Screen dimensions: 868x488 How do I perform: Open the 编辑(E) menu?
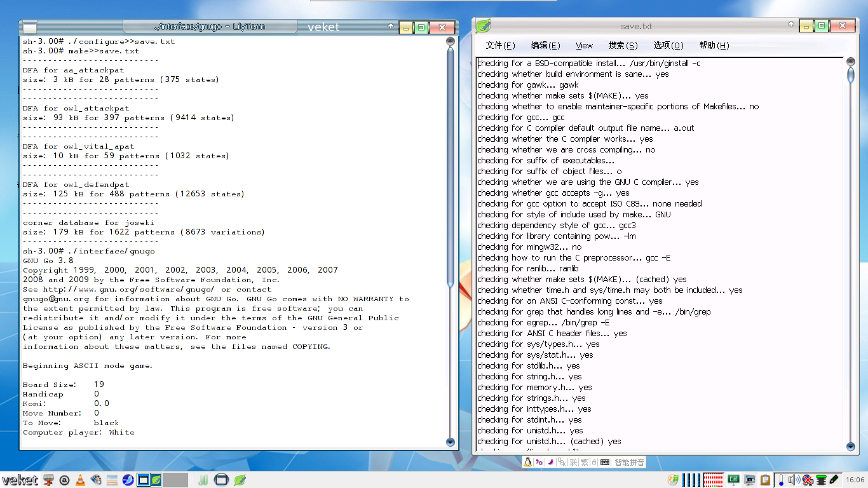pos(545,45)
